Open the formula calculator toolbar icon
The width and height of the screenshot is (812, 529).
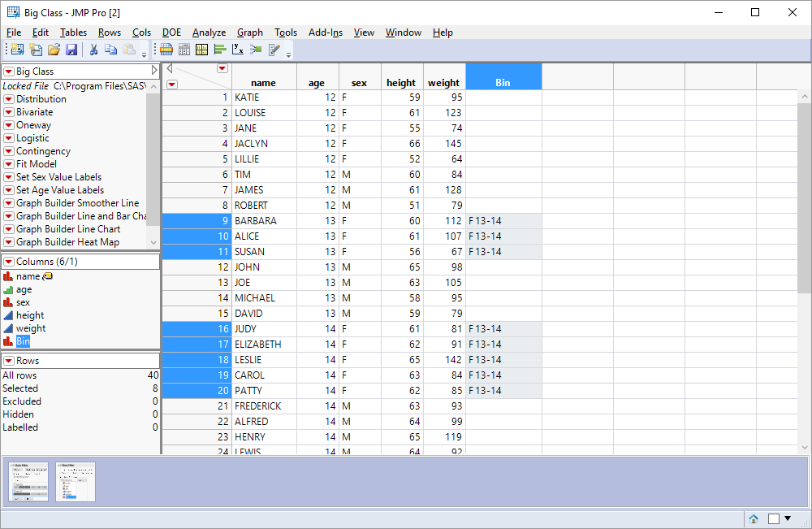(184, 50)
